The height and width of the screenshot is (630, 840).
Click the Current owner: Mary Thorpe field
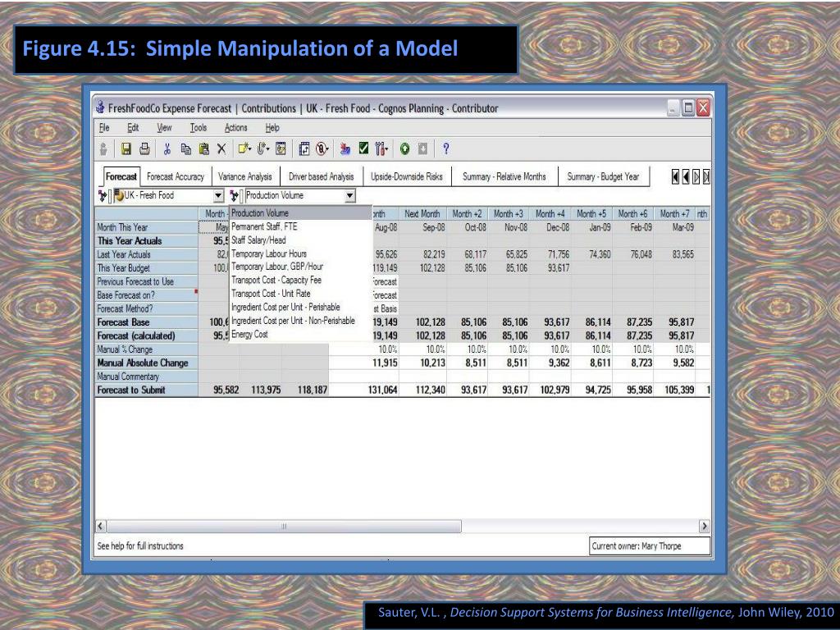650,546
